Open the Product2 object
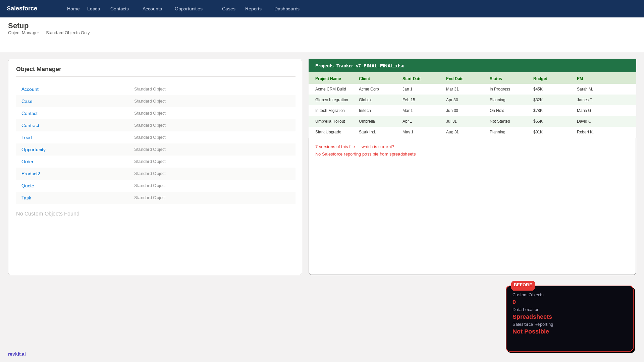 point(31,174)
